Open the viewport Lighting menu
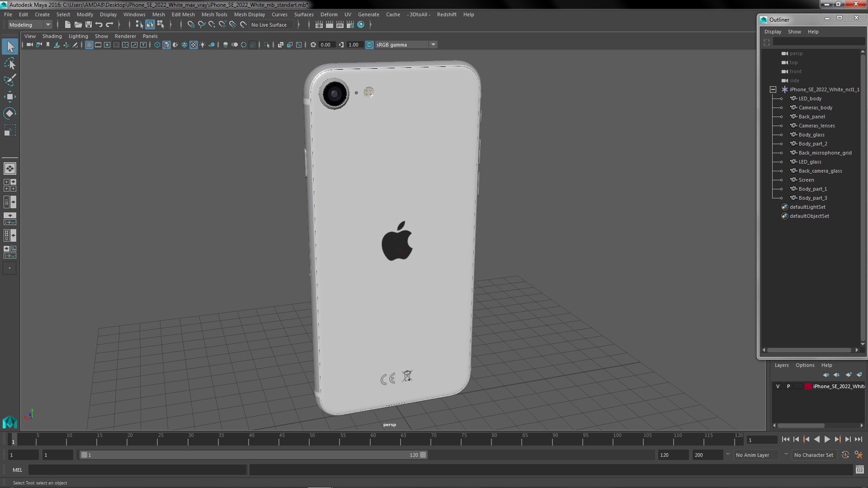868x488 pixels. point(78,36)
